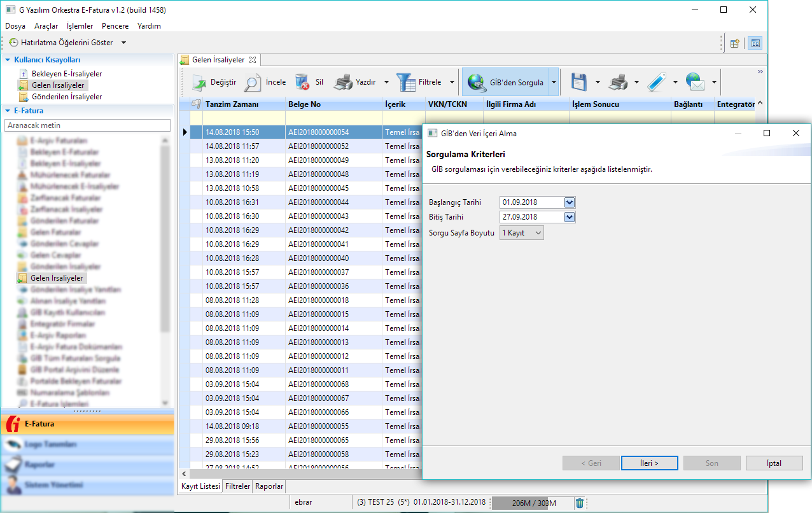The image size is (812, 513).
Task: Click the floppy disk save icon
Action: pyautogui.click(x=578, y=82)
